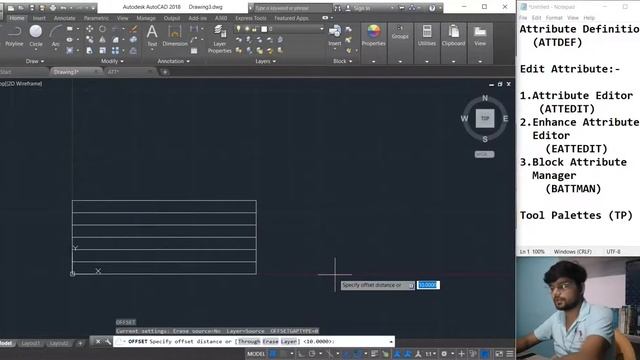Click the Move tool in Modify panel
The width and height of the screenshot is (640, 360).
tap(89, 29)
